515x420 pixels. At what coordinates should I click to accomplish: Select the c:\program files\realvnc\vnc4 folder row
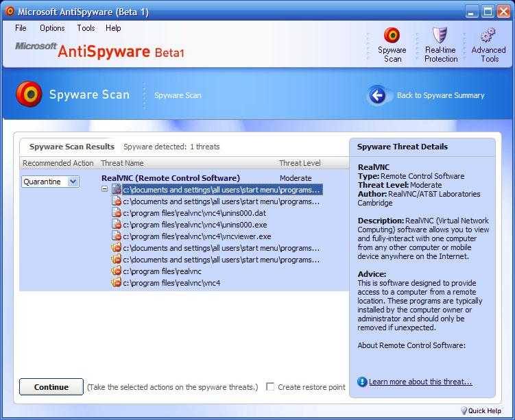[x=171, y=283]
